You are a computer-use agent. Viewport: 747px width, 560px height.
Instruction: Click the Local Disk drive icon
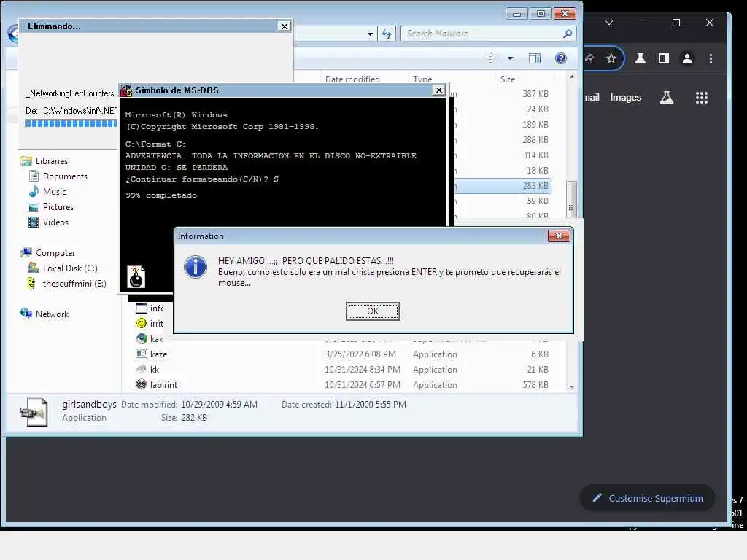33,268
